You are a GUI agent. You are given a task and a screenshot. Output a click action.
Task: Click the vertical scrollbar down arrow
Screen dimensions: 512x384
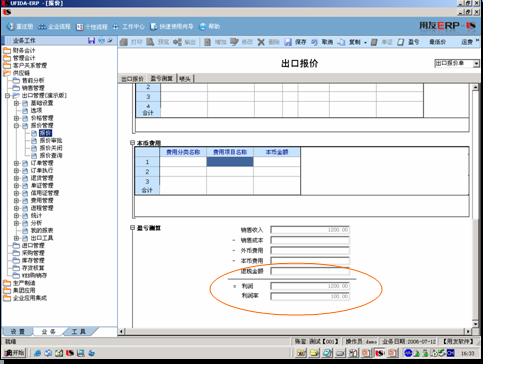pos(475,324)
